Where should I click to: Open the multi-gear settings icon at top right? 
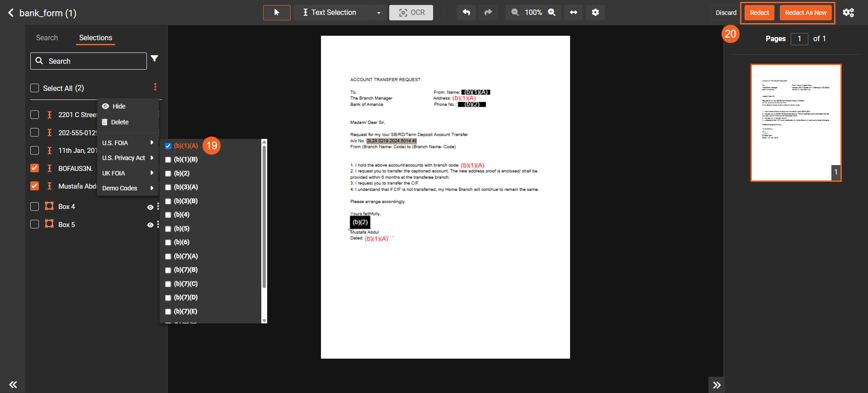pyautogui.click(x=848, y=13)
